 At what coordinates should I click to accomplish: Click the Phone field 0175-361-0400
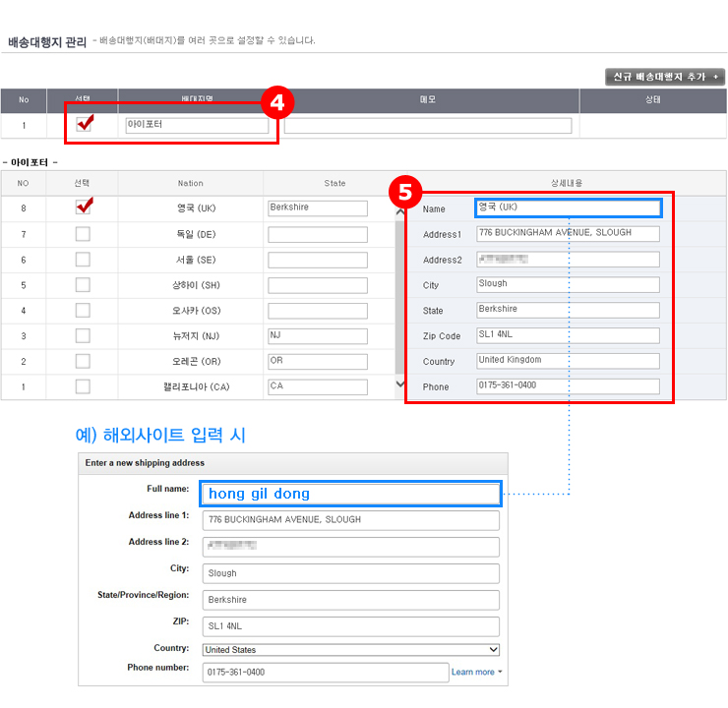coord(568,386)
